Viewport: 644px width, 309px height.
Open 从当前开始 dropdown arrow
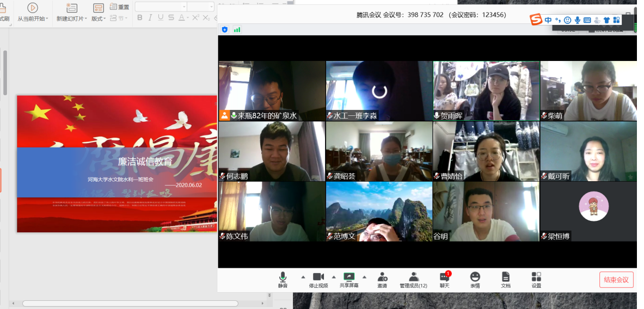tap(47, 19)
